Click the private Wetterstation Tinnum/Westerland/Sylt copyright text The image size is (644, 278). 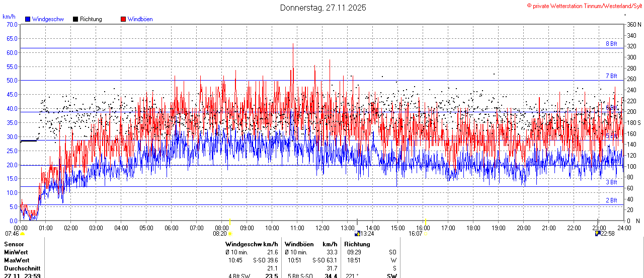coord(584,6)
